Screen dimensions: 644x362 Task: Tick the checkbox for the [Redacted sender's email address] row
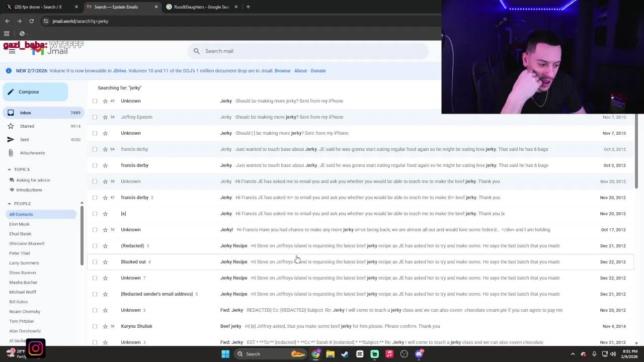(95, 294)
